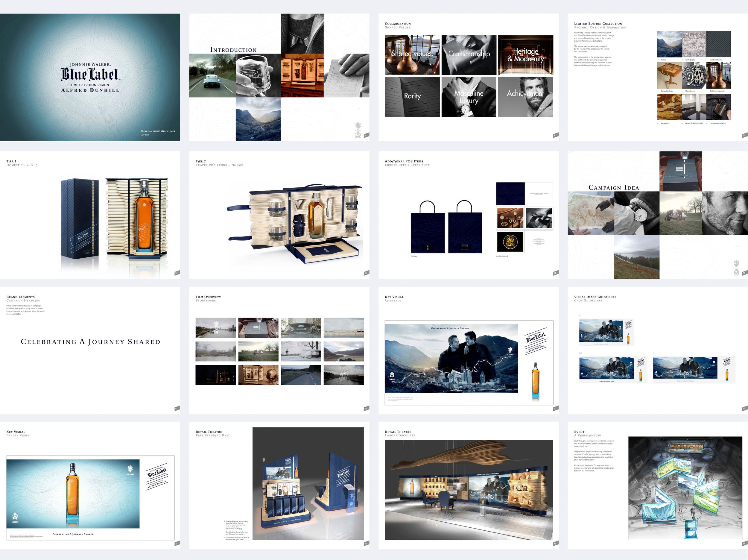Select the bottle in layered wood case image
This screenshot has height=560, width=748.
pos(137,220)
